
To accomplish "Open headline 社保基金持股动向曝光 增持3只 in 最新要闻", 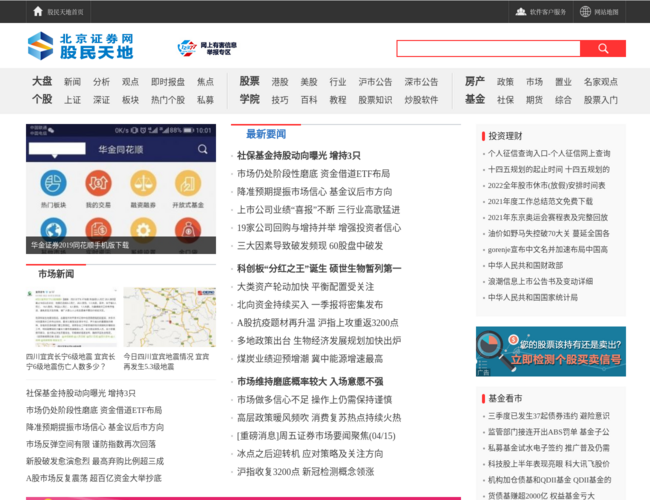I will tap(298, 155).
